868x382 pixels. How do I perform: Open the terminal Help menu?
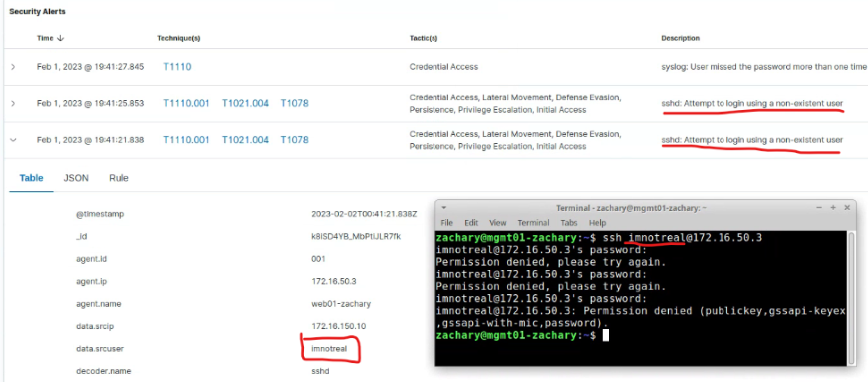597,223
